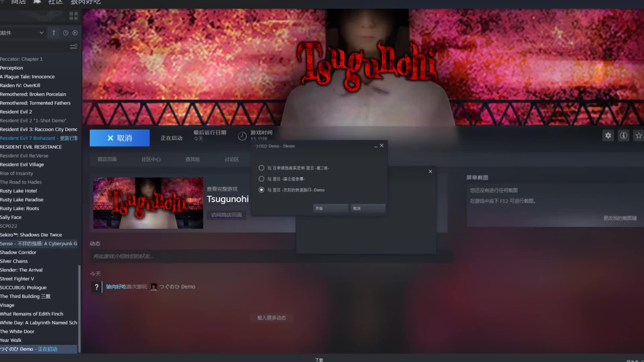644x362 pixels.
Task: Open the game info icon
Action: (624, 136)
